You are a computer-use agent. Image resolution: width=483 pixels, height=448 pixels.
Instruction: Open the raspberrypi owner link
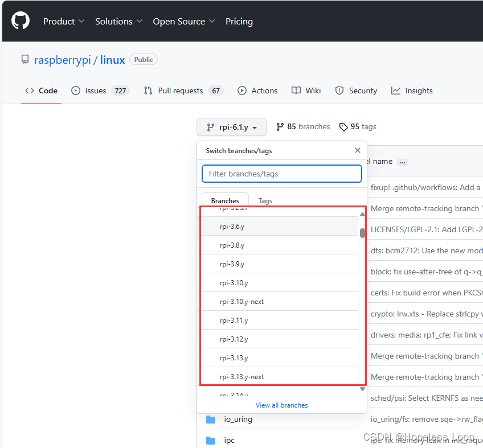click(x=63, y=60)
